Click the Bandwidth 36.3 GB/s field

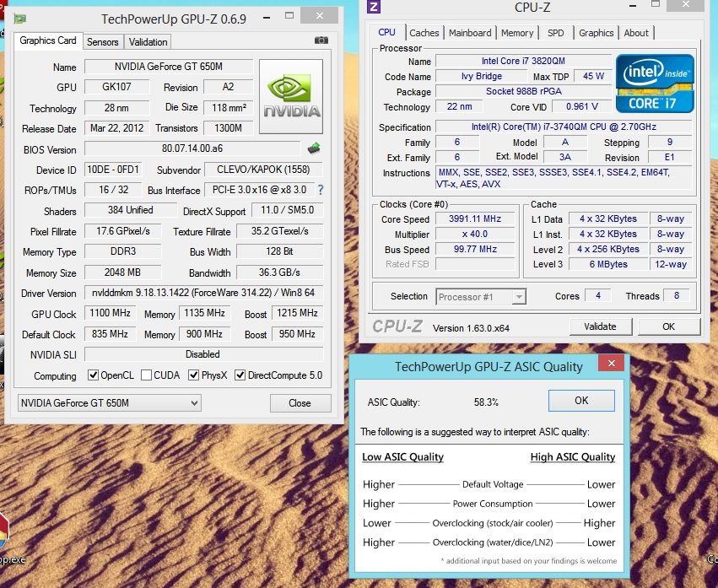click(280, 272)
